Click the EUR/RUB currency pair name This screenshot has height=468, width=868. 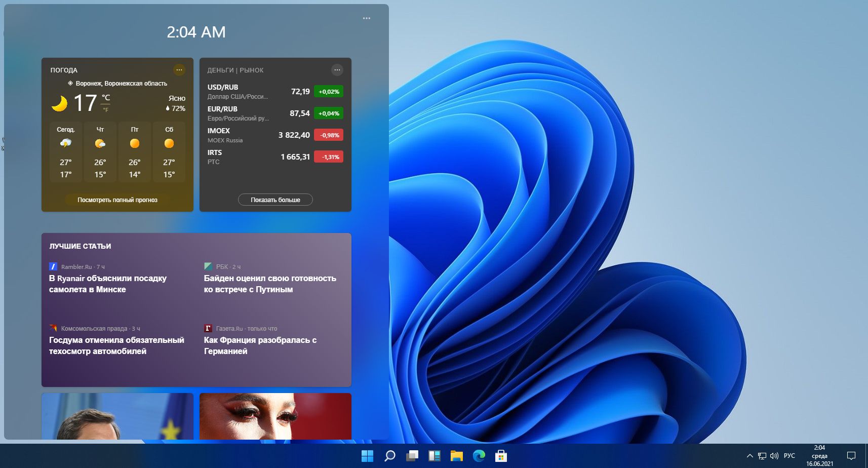pos(222,109)
